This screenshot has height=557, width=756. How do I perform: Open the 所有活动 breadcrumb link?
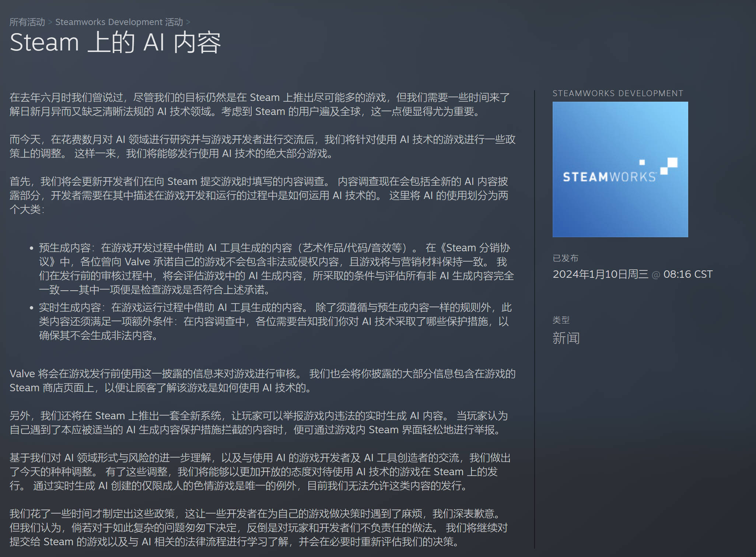click(x=27, y=22)
